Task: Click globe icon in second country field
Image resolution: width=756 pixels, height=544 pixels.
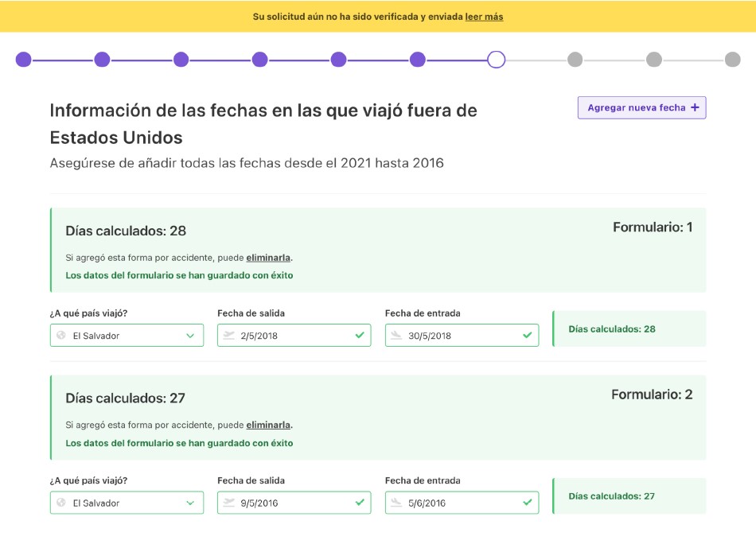Action: tap(61, 503)
